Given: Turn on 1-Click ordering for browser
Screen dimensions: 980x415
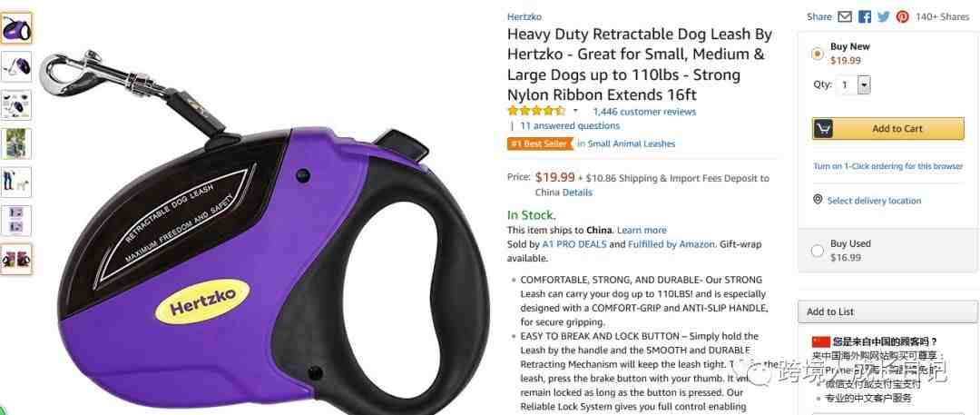Looking at the screenshot, I should pos(887,166).
